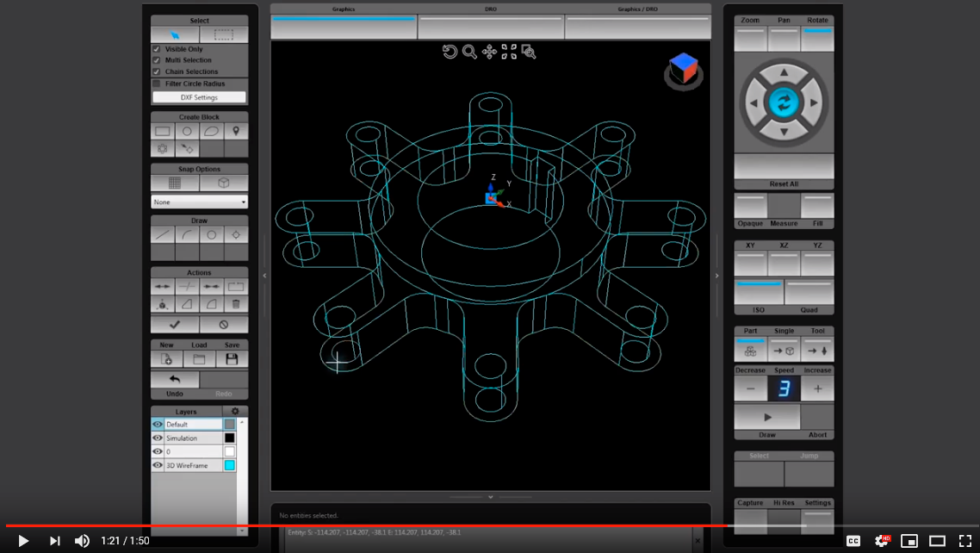Viewport: 980px width, 553px height.
Task: Hide the 3D WireFrame layer
Action: click(x=158, y=465)
